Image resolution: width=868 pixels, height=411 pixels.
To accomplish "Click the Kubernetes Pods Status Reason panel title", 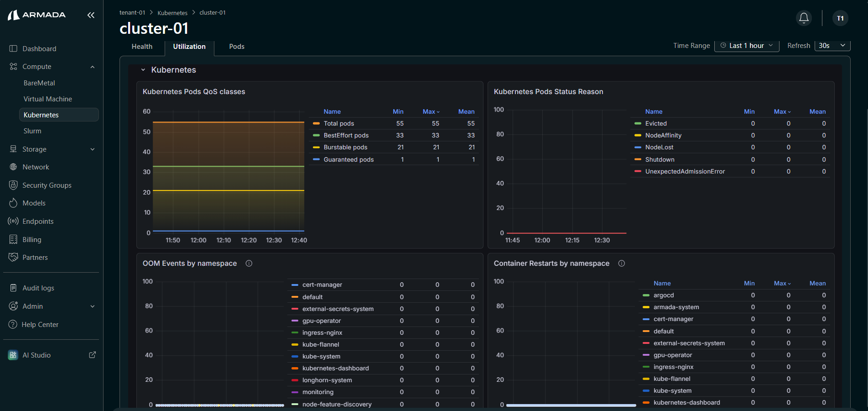I will 548,92.
